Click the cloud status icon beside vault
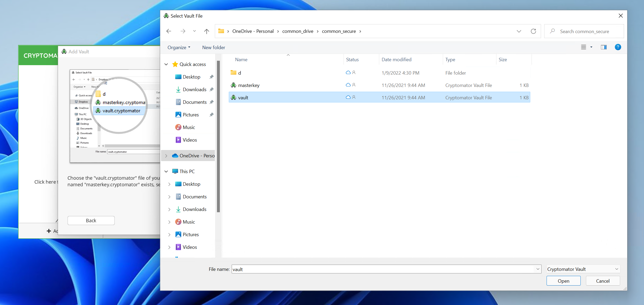The image size is (644, 305). 348,97
